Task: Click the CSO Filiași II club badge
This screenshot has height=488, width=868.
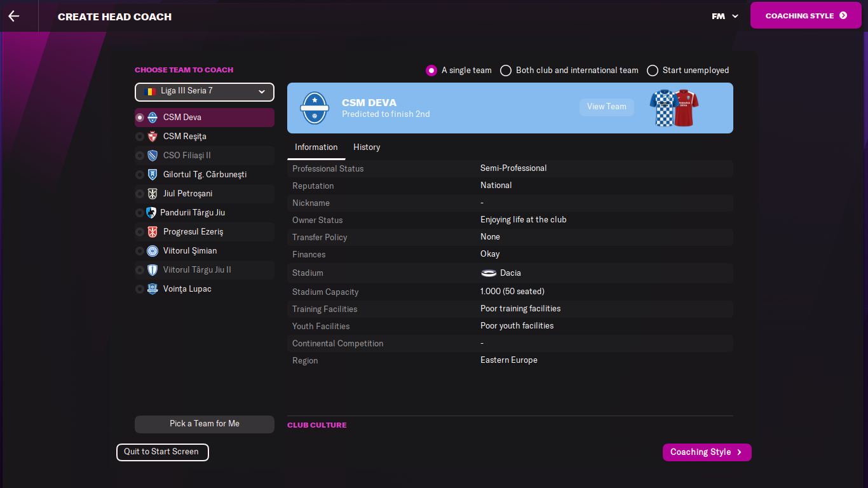Action: coord(153,156)
